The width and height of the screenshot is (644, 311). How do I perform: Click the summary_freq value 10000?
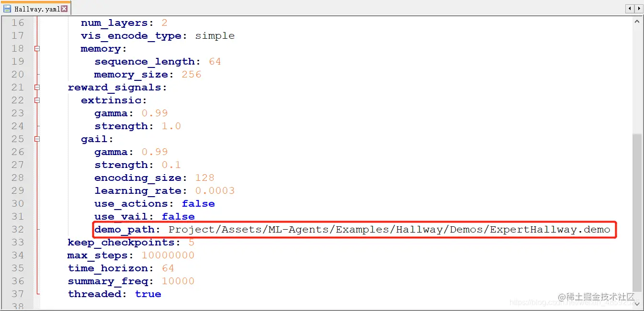178,281
